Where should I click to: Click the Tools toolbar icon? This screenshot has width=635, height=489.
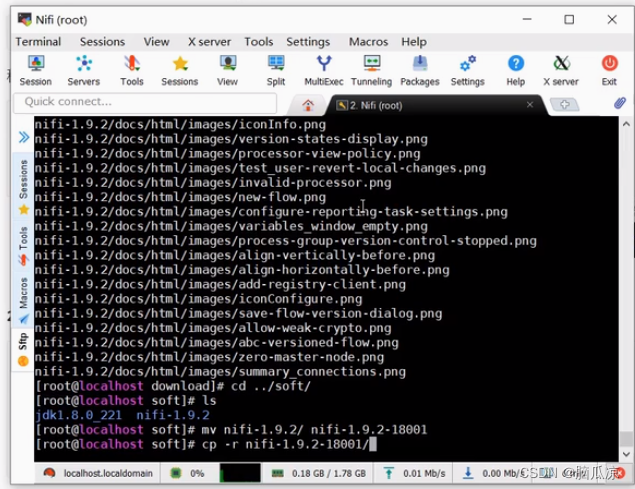[x=132, y=70]
